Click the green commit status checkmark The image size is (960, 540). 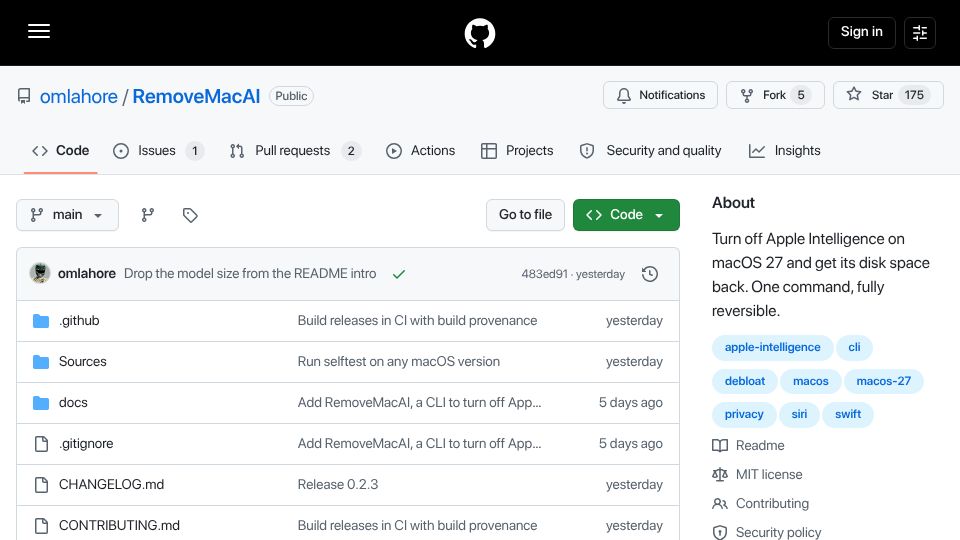tap(399, 274)
